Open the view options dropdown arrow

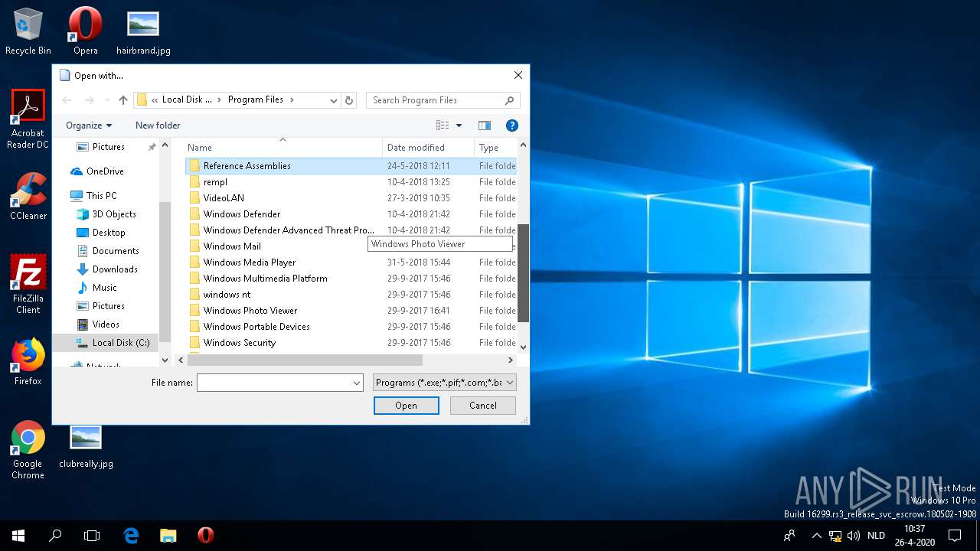[x=459, y=126]
